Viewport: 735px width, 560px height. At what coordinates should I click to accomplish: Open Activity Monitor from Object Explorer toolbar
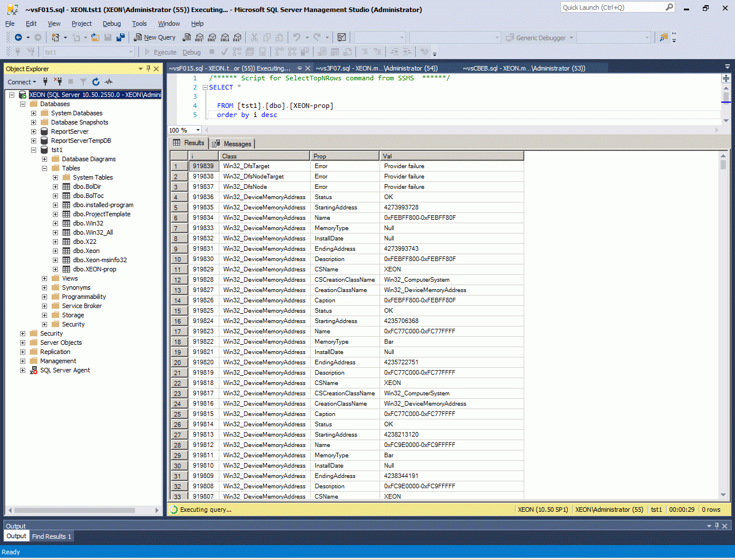click(109, 82)
